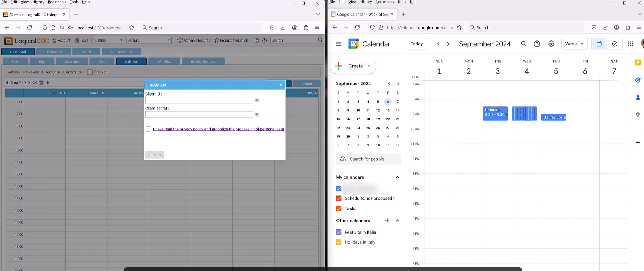Image resolution: width=644 pixels, height=271 pixels.
Task: Reveal the Client secret eye icon
Action: 257,115
